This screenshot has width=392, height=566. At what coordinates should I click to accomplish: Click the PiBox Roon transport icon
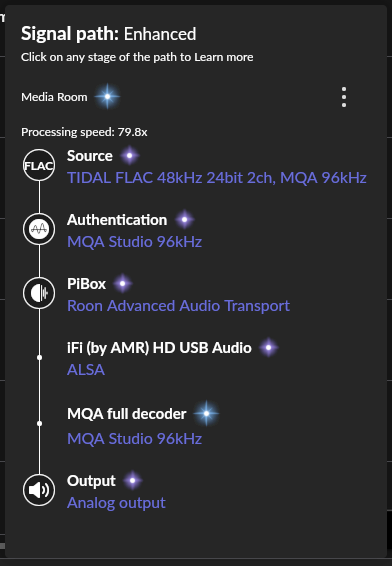click(x=39, y=293)
